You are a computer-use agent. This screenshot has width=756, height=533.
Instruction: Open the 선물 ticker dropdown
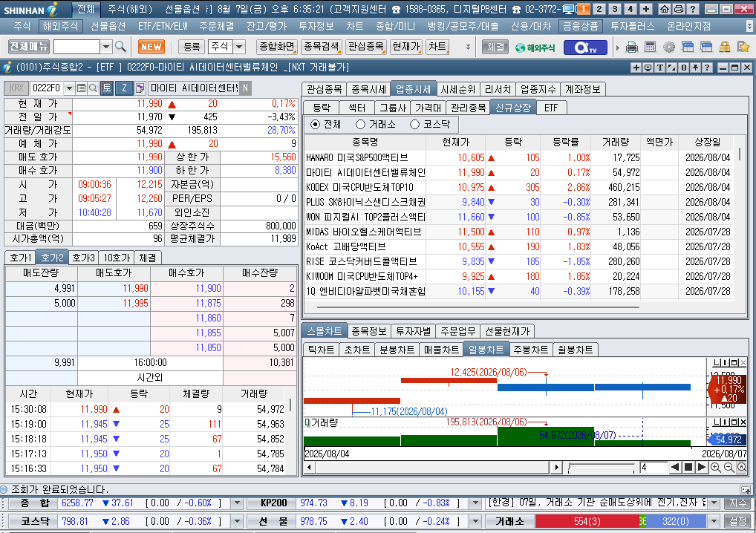[475, 521]
